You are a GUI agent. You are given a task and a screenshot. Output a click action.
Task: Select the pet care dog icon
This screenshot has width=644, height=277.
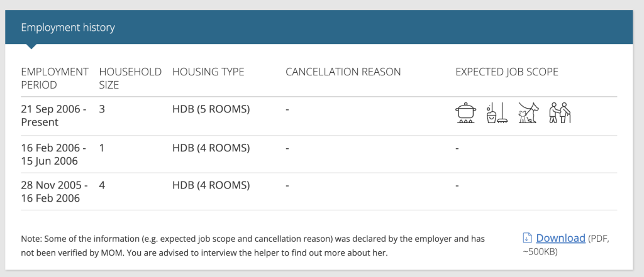528,113
